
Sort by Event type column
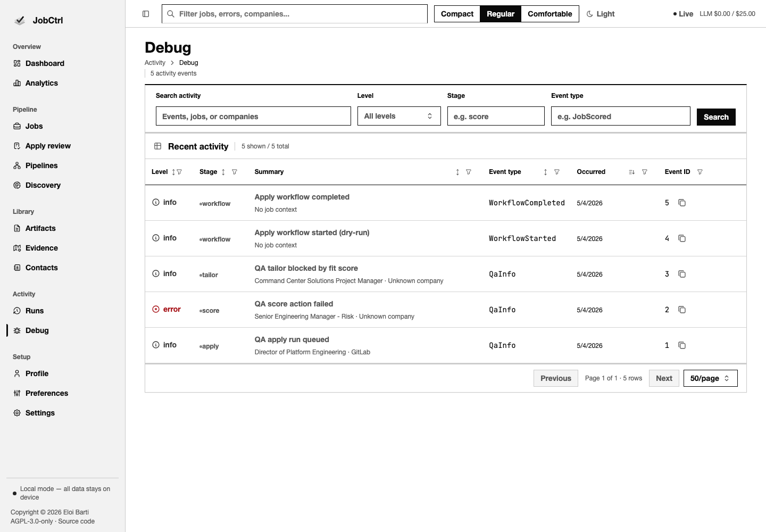[x=545, y=172]
